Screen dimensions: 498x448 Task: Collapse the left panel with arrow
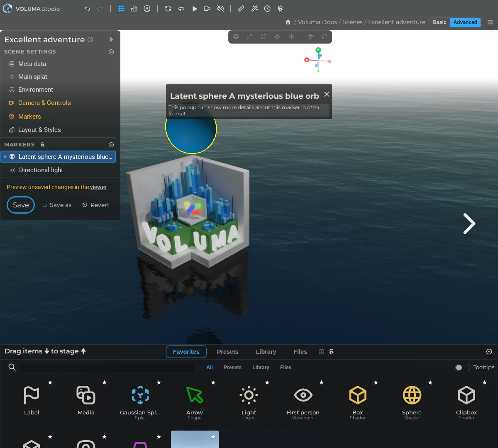(x=111, y=39)
